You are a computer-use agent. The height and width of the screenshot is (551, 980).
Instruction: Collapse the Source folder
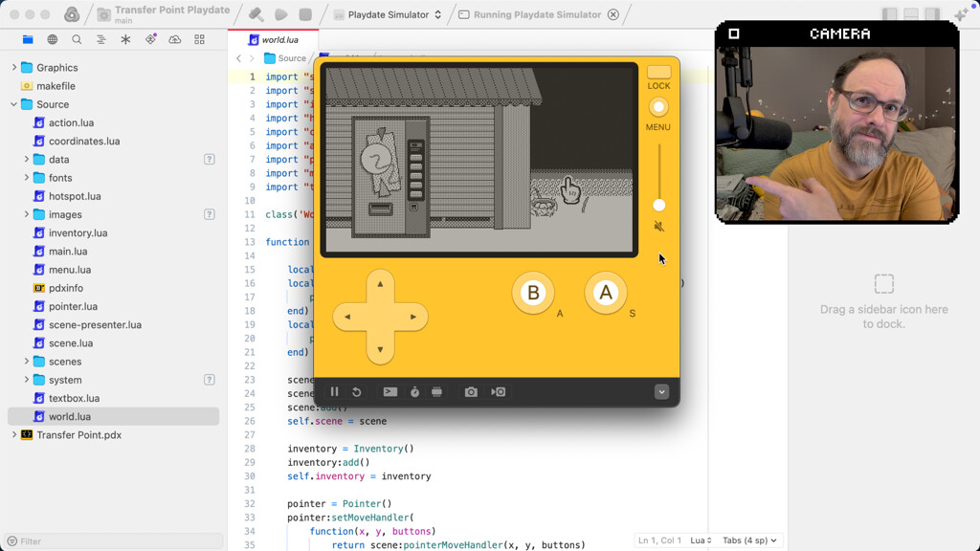pyautogui.click(x=14, y=104)
